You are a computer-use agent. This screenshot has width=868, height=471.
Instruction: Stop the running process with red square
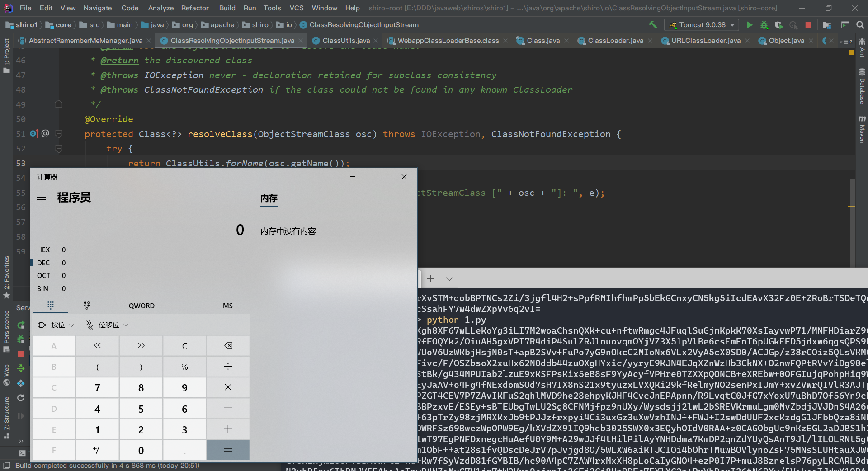[808, 25]
